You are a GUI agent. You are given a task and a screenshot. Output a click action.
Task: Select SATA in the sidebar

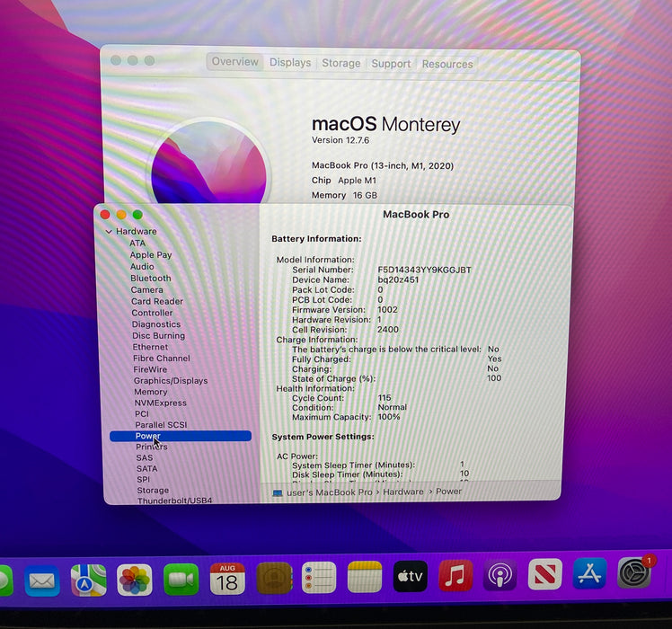(147, 468)
